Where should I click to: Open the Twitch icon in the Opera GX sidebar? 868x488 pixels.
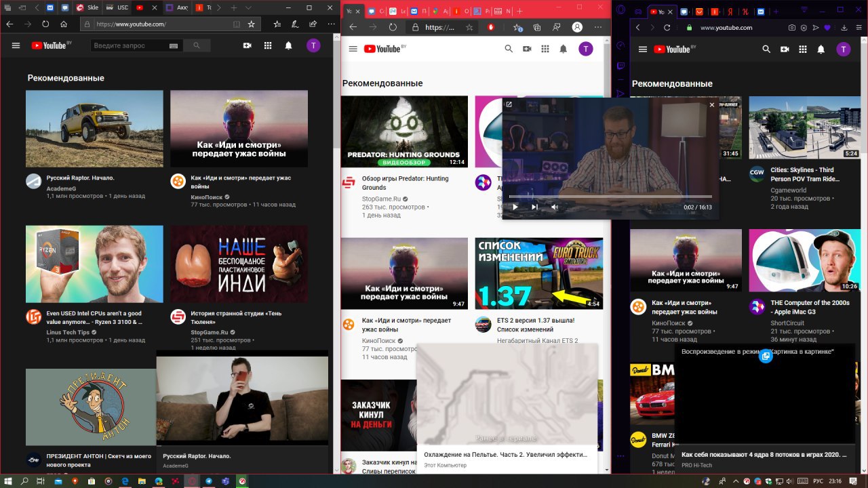point(620,66)
